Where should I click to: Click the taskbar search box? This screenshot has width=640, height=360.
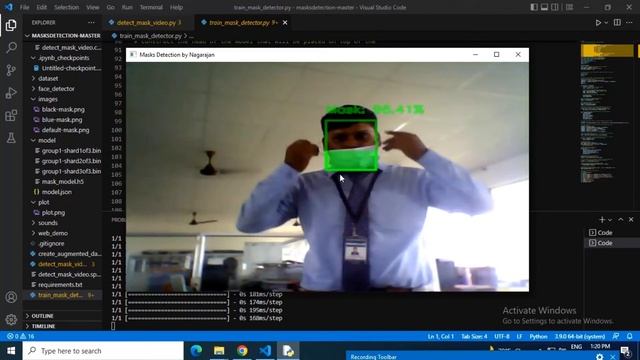tap(103, 351)
